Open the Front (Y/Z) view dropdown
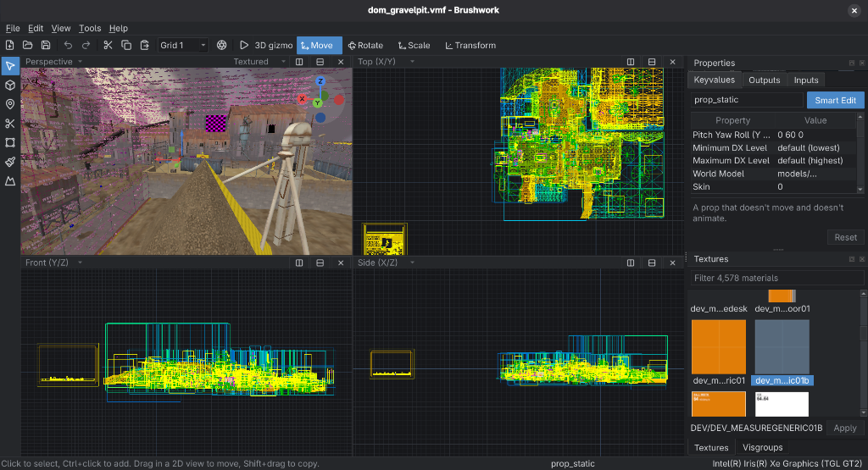This screenshot has width=868, height=470. pos(53,263)
